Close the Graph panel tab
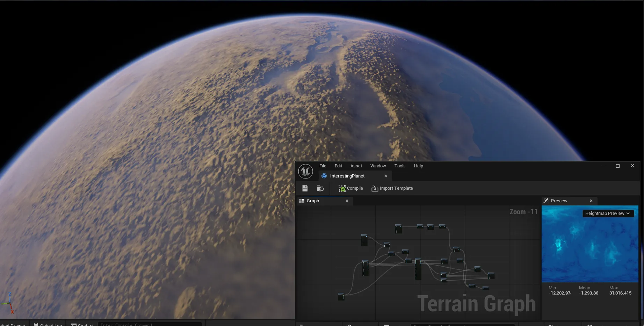 coord(347,201)
